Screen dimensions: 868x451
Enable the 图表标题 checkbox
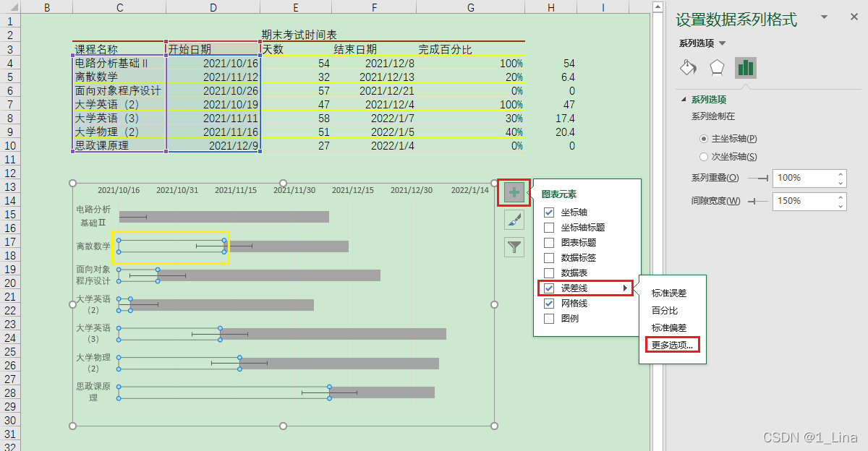549,243
